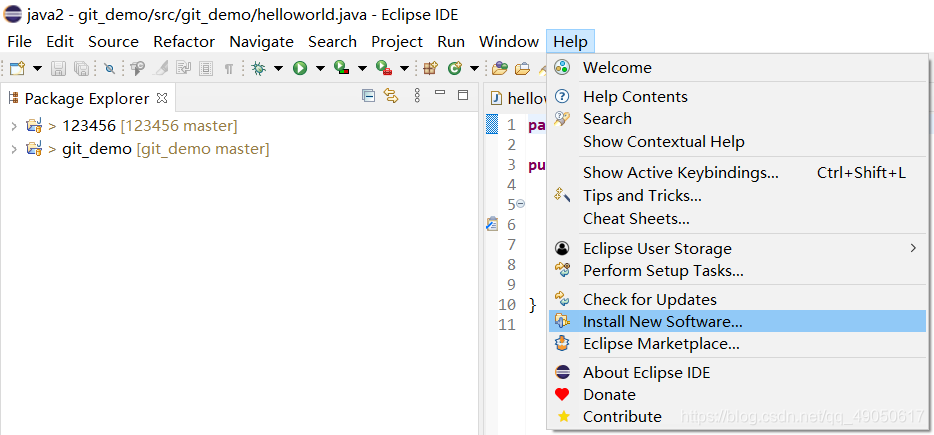Click the New Java Class icon
Viewport: 934px width, 435px height.
click(455, 69)
